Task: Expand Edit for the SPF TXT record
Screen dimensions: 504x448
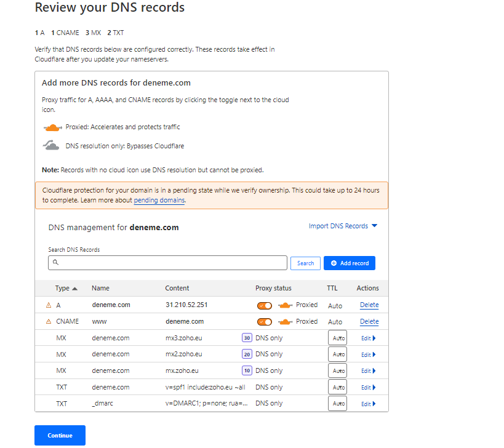Action: point(369,388)
